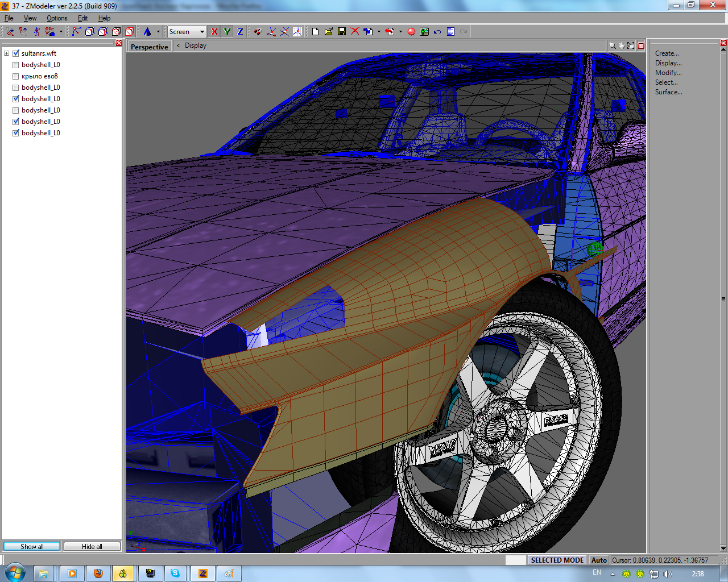Close the objects tree panel
This screenshot has height=582, width=728.
119,43
